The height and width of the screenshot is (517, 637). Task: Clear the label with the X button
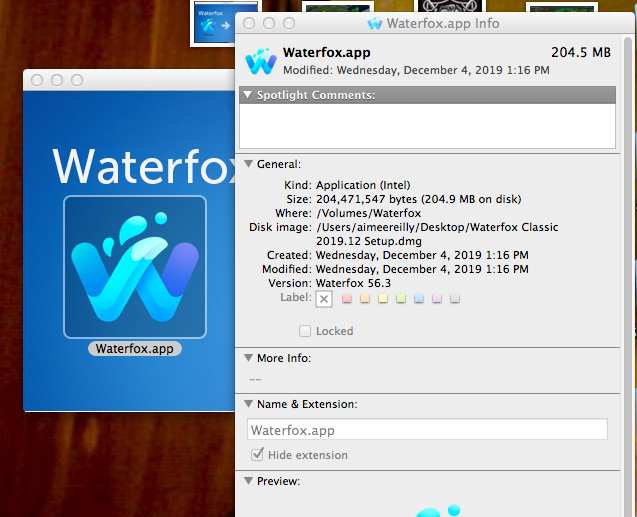pos(324,299)
